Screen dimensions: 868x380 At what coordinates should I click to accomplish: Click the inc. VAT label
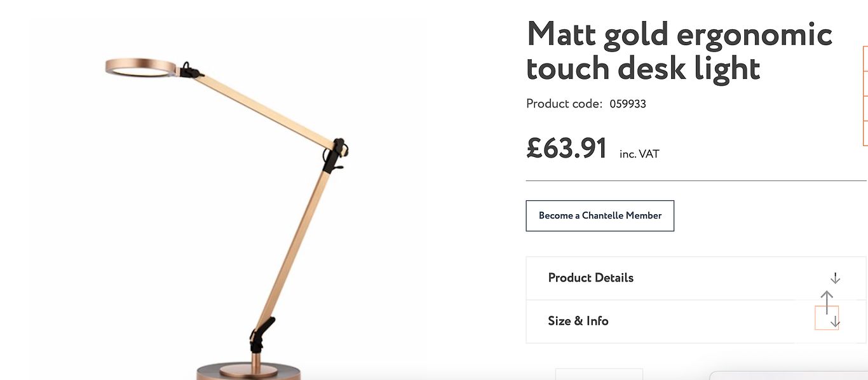(x=639, y=154)
